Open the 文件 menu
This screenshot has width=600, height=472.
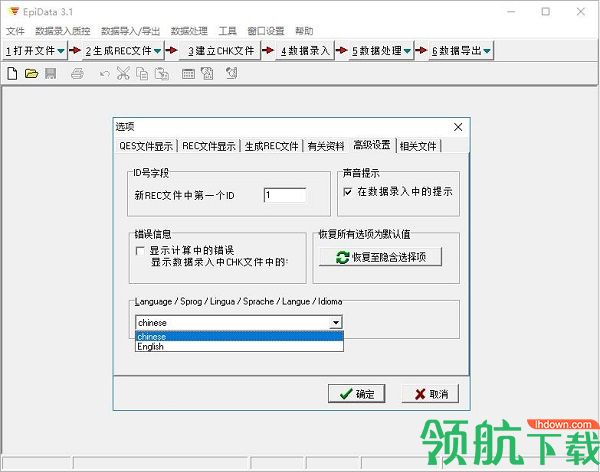pyautogui.click(x=15, y=31)
